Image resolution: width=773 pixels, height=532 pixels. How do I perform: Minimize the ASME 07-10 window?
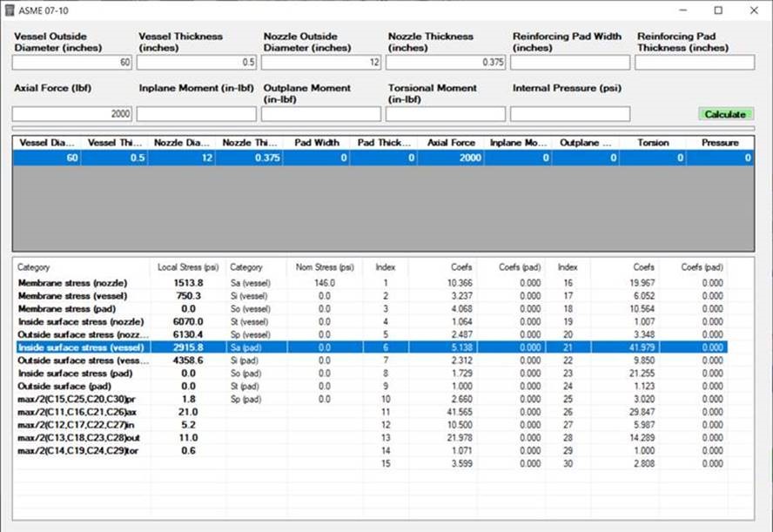(683, 10)
